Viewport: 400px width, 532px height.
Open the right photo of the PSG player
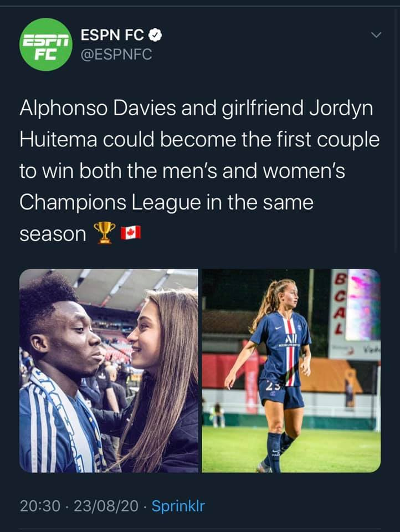pyautogui.click(x=291, y=371)
